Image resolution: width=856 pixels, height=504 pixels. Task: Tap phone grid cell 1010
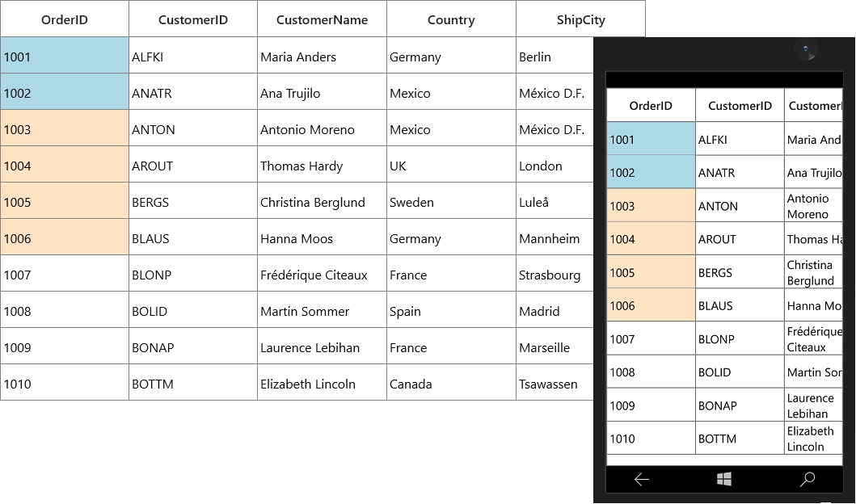(651, 438)
